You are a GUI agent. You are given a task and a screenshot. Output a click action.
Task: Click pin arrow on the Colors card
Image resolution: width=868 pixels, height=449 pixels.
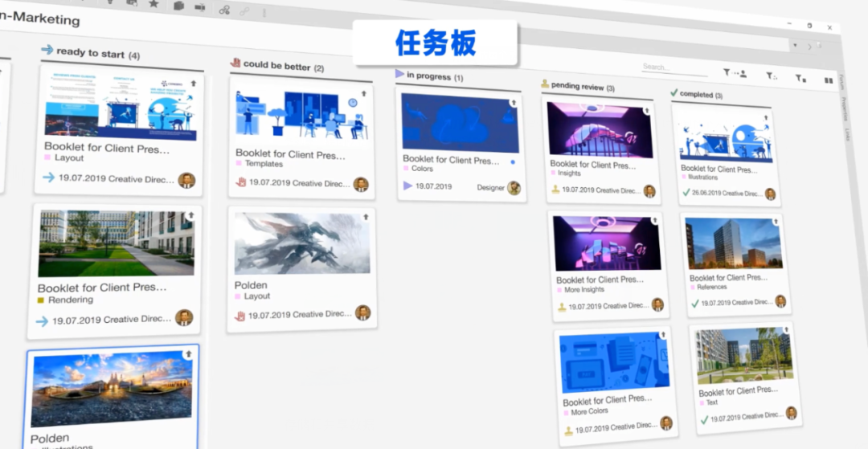click(x=513, y=103)
